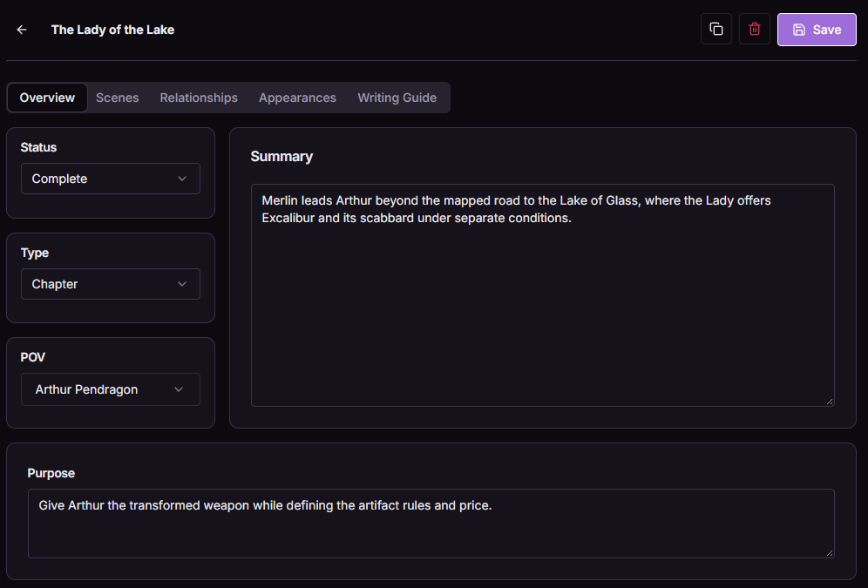
Task: Click the Summary heading
Action: pyautogui.click(x=281, y=157)
